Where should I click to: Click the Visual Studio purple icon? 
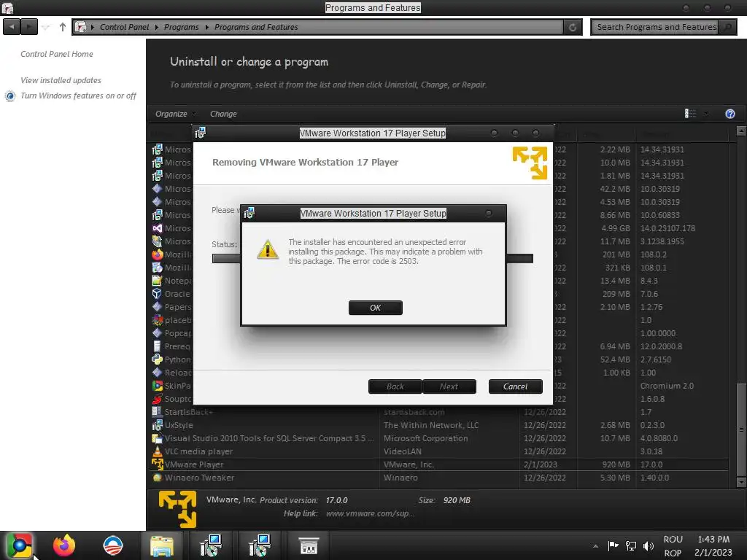pos(158,228)
